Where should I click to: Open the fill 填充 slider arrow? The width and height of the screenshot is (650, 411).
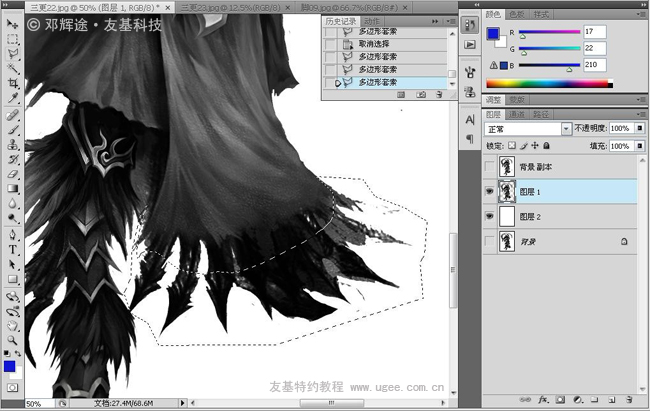point(637,146)
